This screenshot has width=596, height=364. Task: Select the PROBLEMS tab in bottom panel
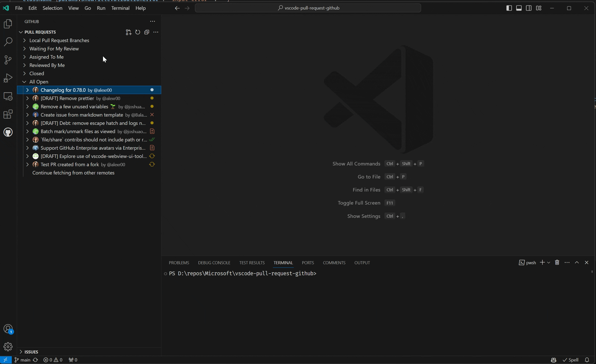(179, 263)
